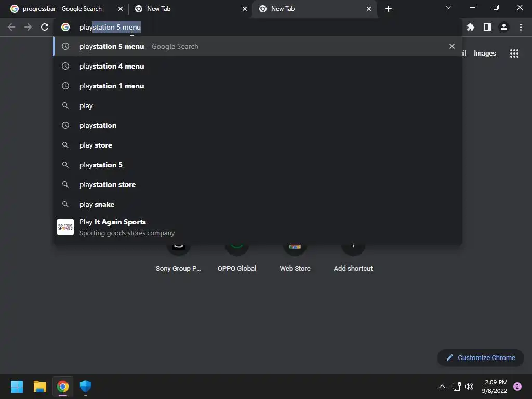Screen dimensions: 532x399
Task: Choose the 'play store' suggestion
Action: [x=258, y=145]
